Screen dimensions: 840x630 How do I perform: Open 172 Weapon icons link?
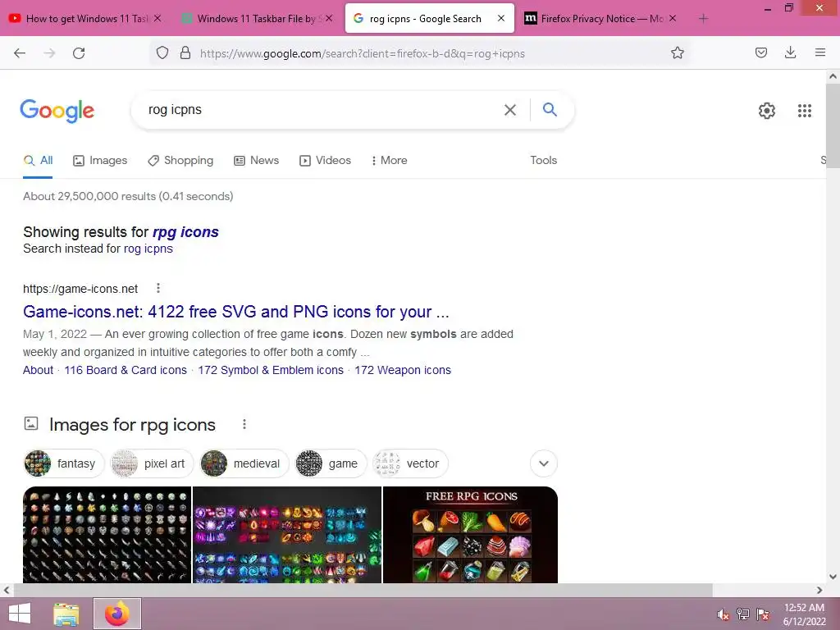[x=403, y=370]
